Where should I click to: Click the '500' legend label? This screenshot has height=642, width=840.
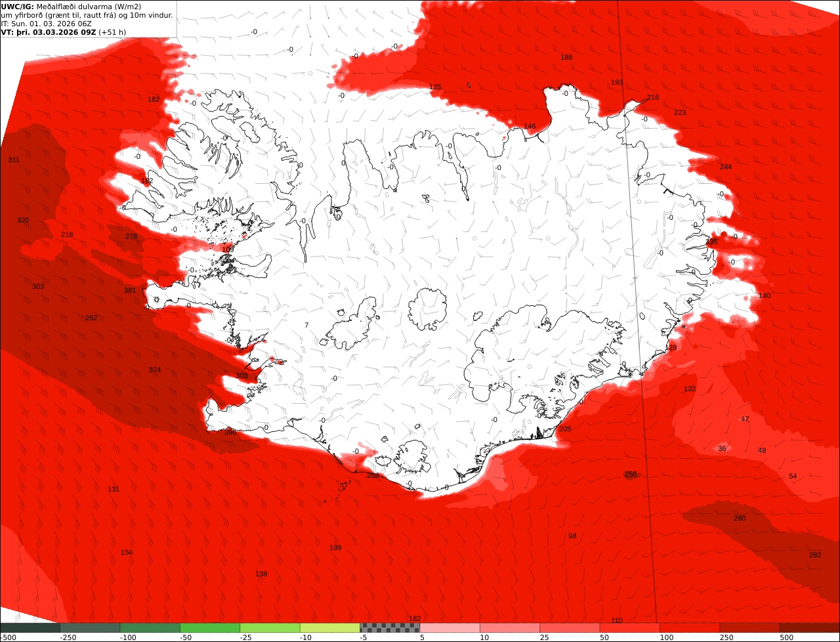pyautogui.click(x=786, y=637)
